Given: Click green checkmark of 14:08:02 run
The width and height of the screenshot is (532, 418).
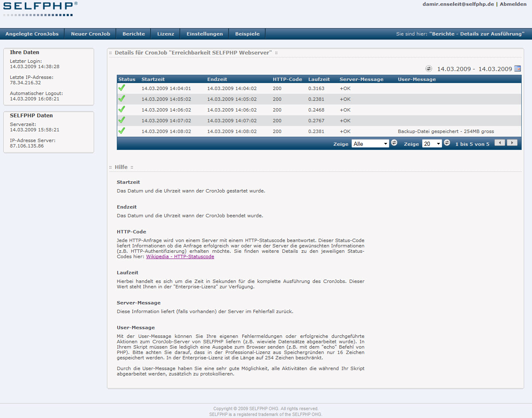Looking at the screenshot, I should (x=122, y=131).
